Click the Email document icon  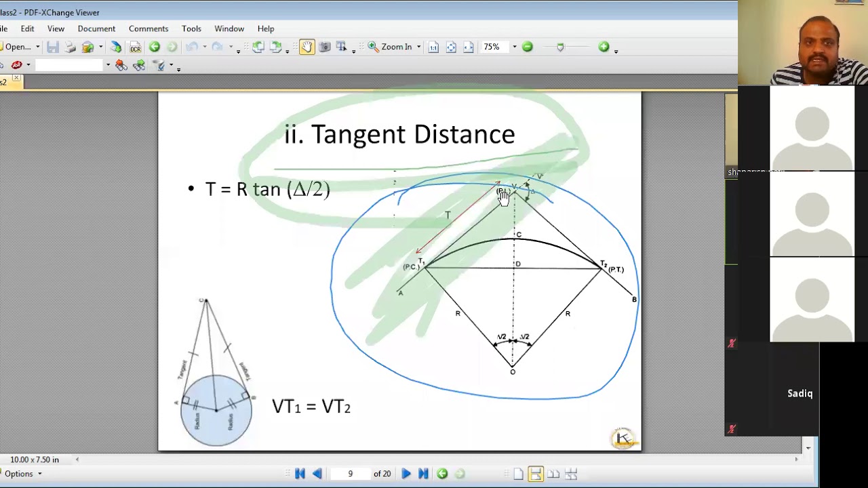click(87, 47)
